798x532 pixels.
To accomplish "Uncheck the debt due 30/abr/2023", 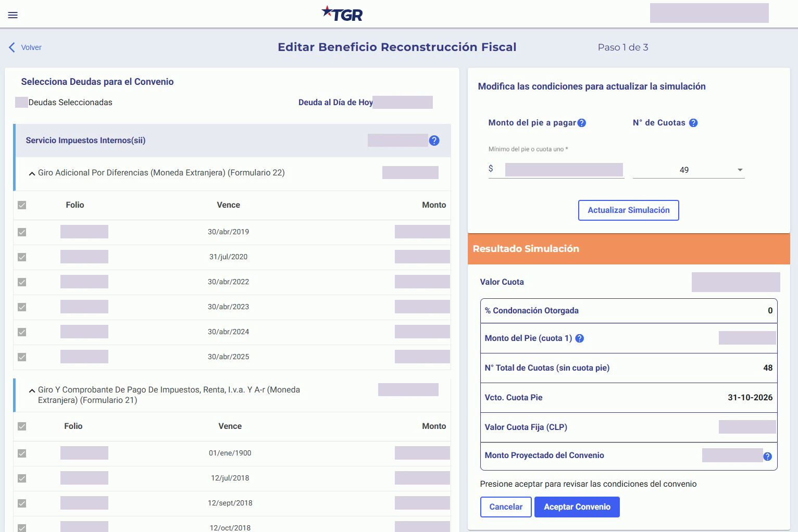I will point(22,307).
